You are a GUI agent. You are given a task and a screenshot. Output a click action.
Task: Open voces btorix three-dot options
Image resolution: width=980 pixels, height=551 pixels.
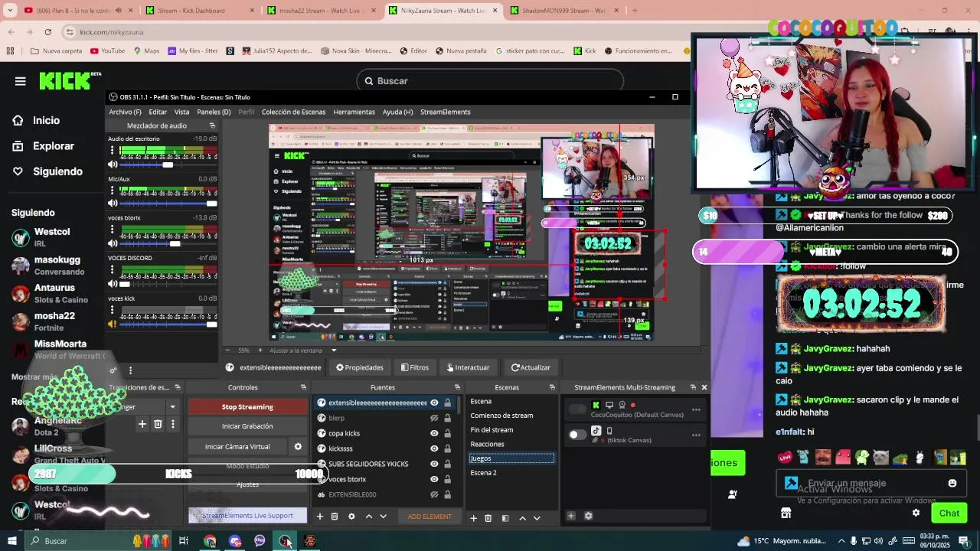pos(113,230)
